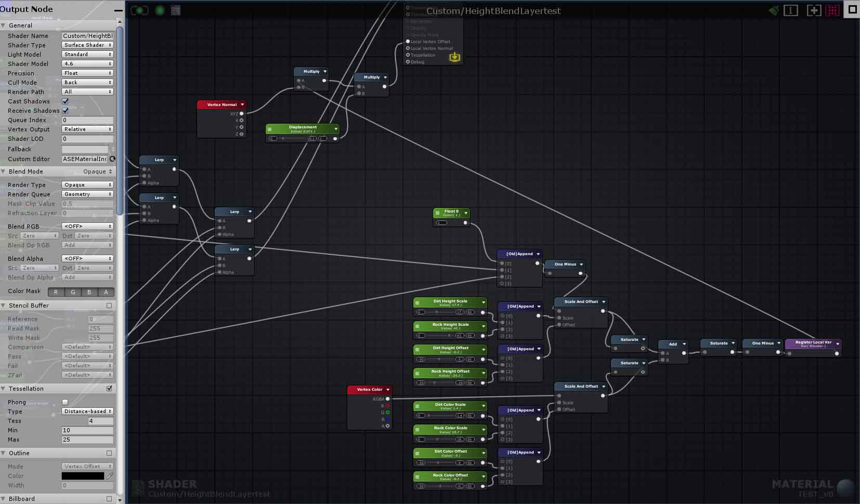This screenshot has height=504, width=860.
Task: Enable the Stencil Buffer checkbox
Action: (x=109, y=306)
